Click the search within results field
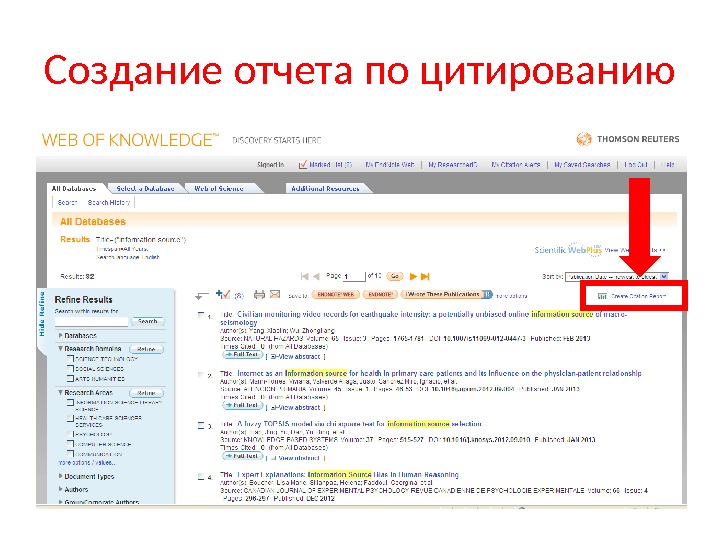 pos(91,321)
